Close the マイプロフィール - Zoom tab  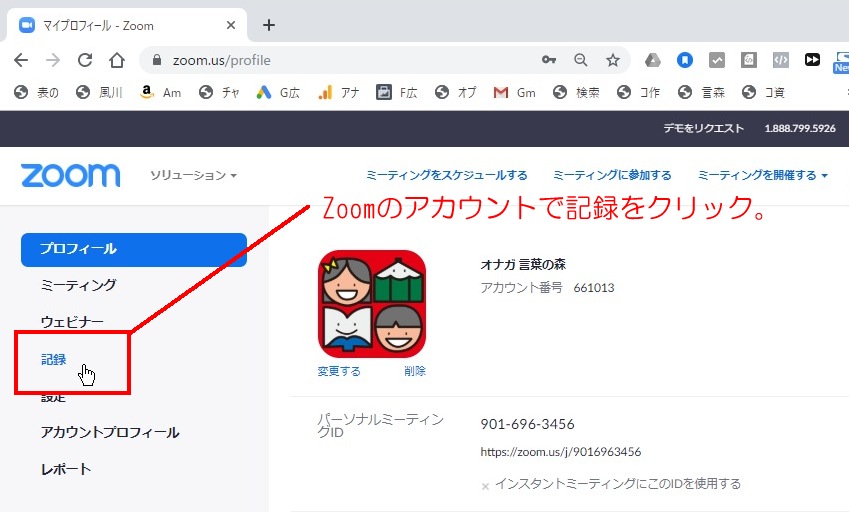pyautogui.click(x=231, y=25)
